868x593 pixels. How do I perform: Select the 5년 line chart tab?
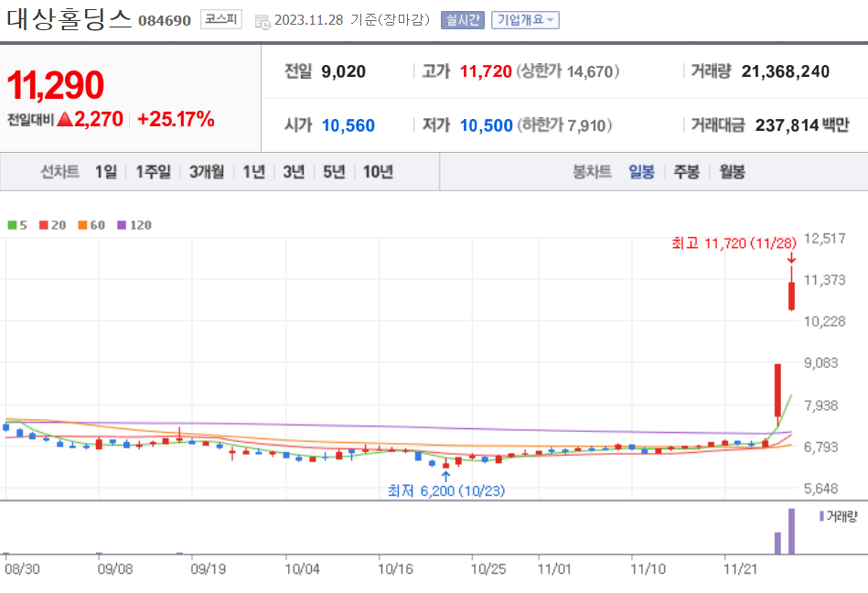point(334,172)
